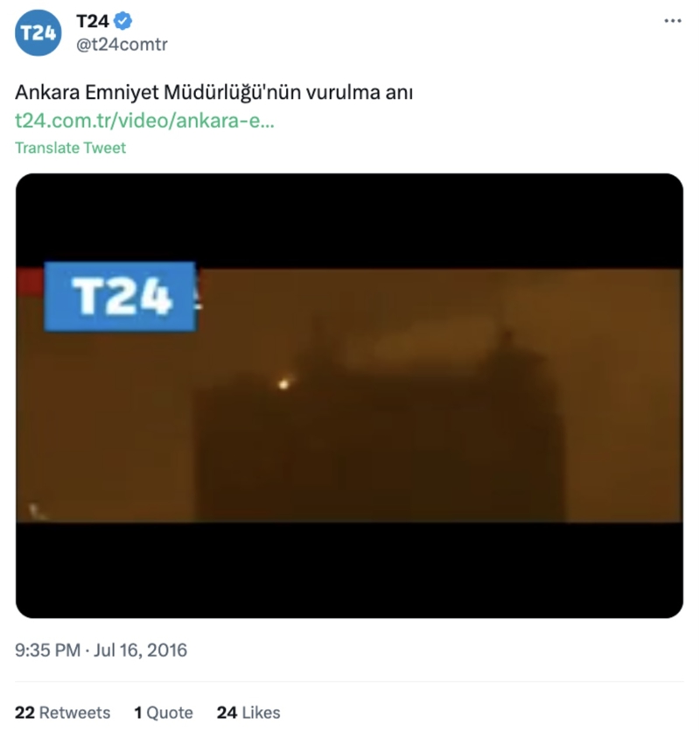The height and width of the screenshot is (731, 700).
Task: Click the blue verified badge next to T24
Action: [x=123, y=21]
